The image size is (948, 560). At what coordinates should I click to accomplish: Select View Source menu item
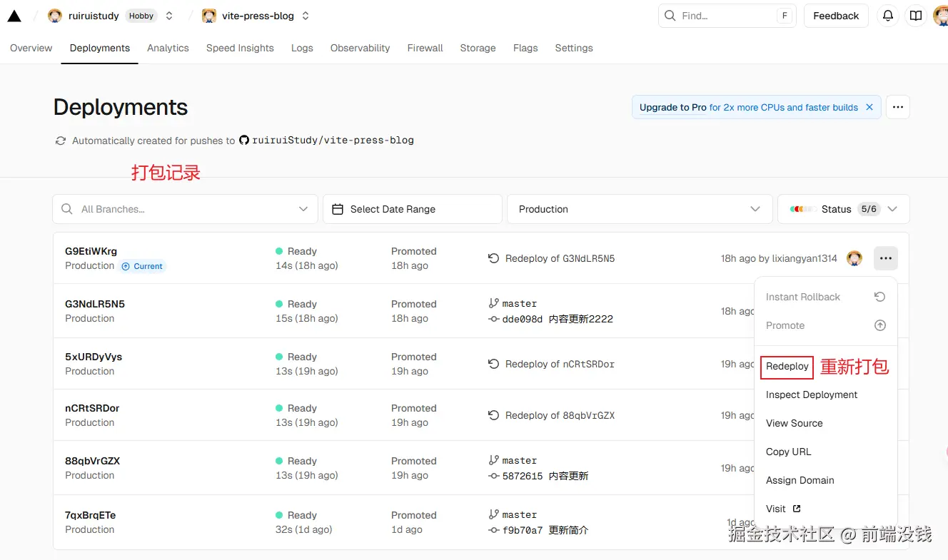coord(826,423)
